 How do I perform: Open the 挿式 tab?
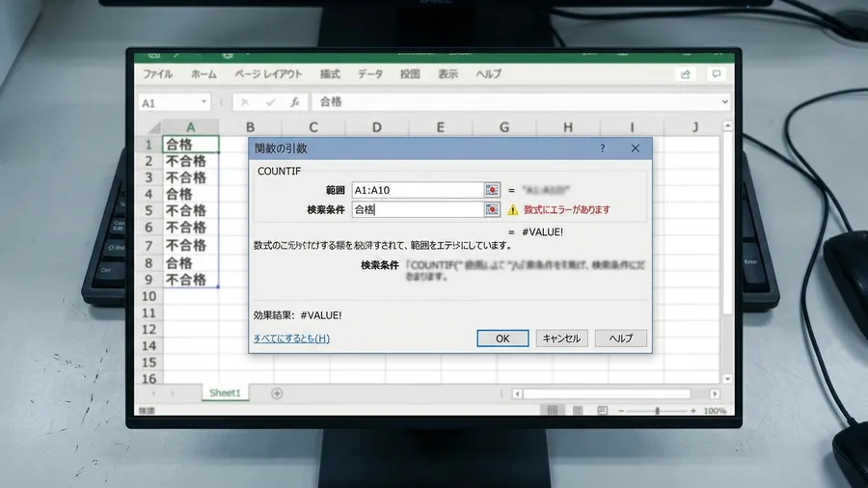pyautogui.click(x=330, y=74)
